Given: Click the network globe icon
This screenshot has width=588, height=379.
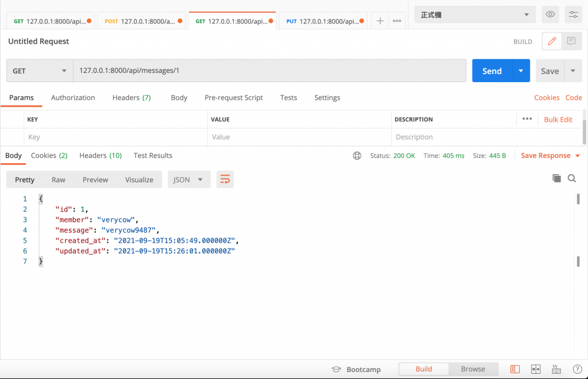Looking at the screenshot, I should pos(357,156).
